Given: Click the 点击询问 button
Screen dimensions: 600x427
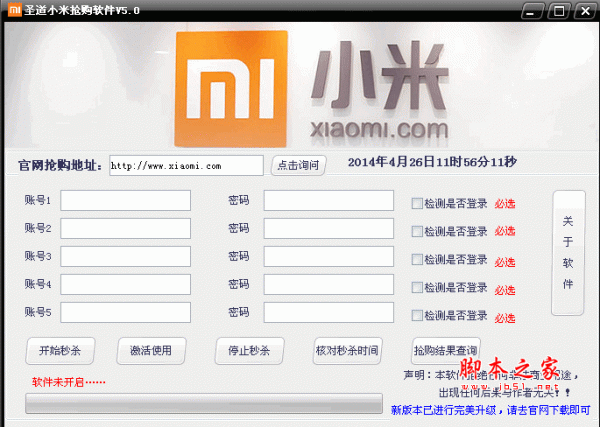Looking at the screenshot, I should coord(298,165).
